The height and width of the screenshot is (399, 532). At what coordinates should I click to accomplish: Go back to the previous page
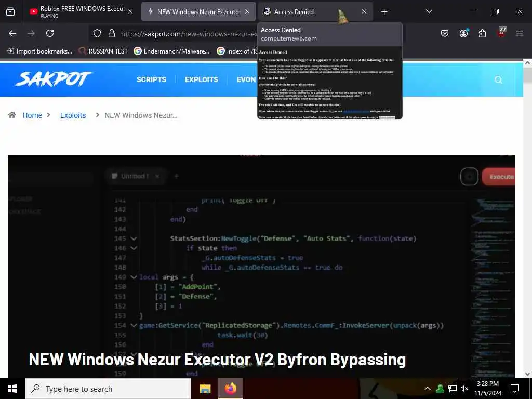pyautogui.click(x=12, y=33)
